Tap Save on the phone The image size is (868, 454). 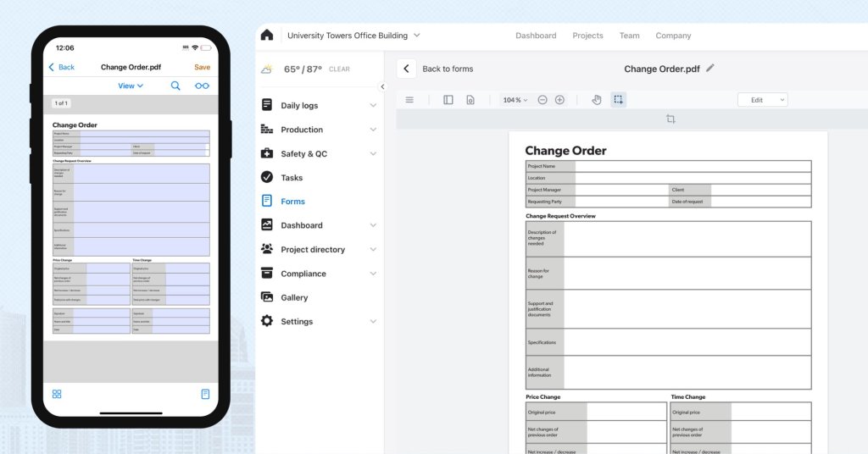(x=202, y=67)
